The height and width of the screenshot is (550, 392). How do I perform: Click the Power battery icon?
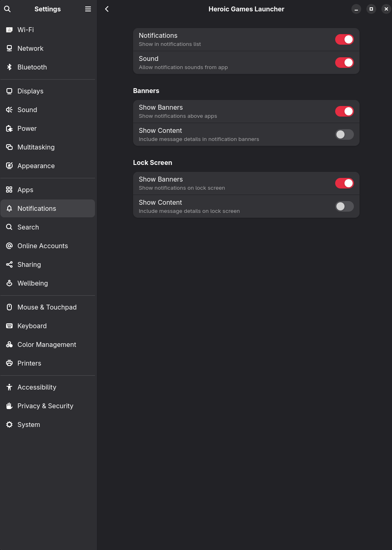coord(9,128)
